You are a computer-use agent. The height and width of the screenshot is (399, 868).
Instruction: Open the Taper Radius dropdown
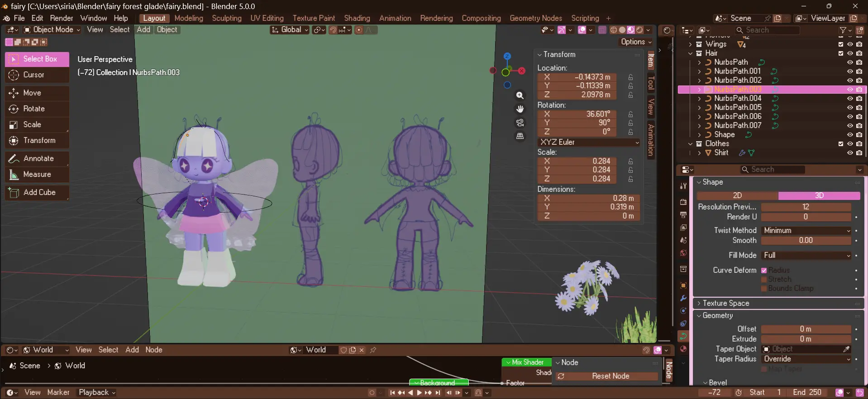point(806,359)
